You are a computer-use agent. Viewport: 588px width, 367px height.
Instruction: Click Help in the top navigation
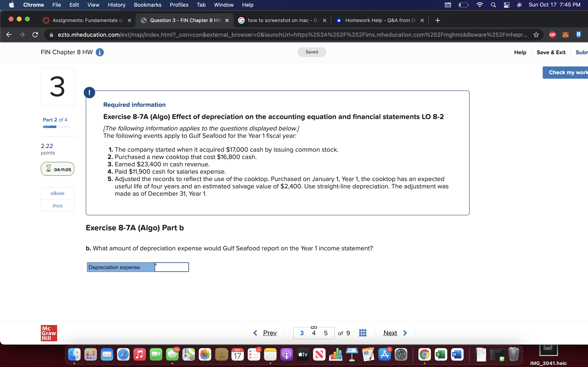pyautogui.click(x=520, y=52)
